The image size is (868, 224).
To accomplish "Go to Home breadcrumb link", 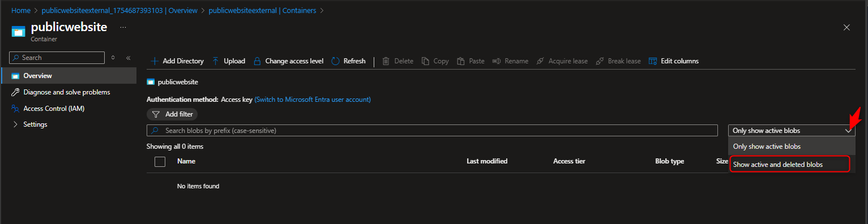I will [x=21, y=11].
